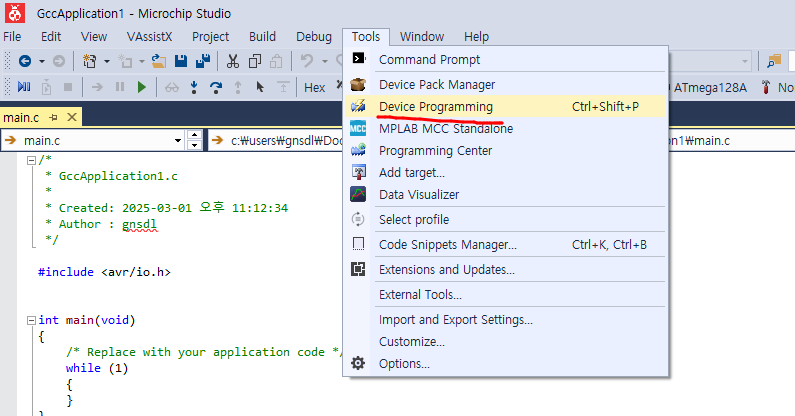
Task: Select Command Prompt from Tools menu
Action: click(505, 60)
